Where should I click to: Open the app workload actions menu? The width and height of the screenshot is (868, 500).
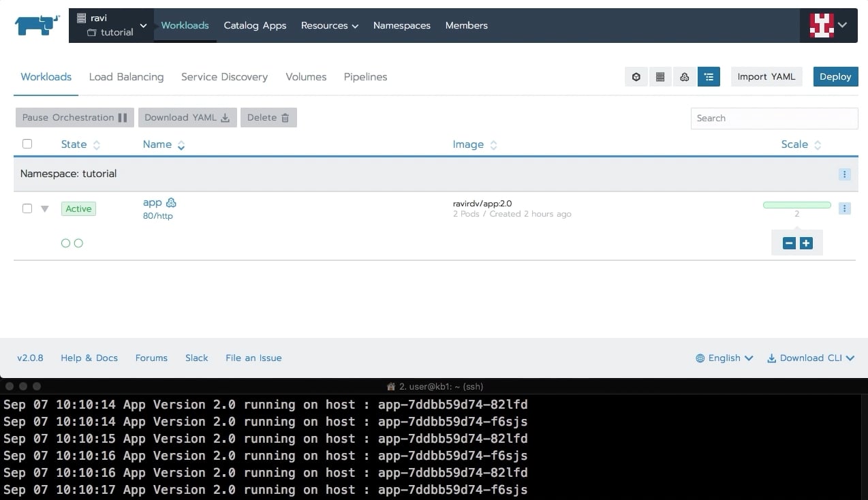tap(844, 208)
